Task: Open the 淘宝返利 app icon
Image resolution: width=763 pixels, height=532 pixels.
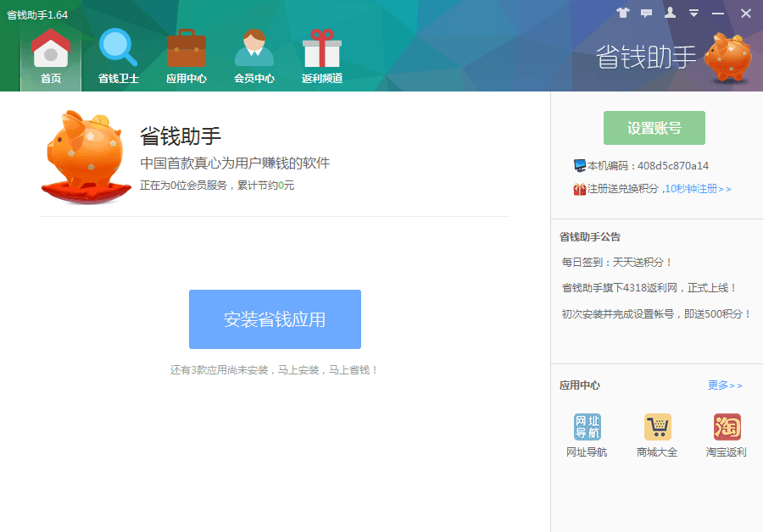Action: (727, 428)
